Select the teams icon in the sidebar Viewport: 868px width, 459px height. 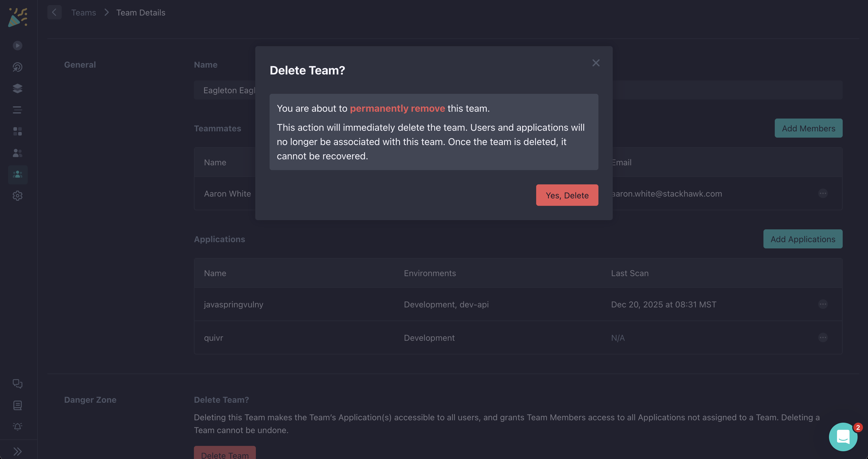pos(18,175)
